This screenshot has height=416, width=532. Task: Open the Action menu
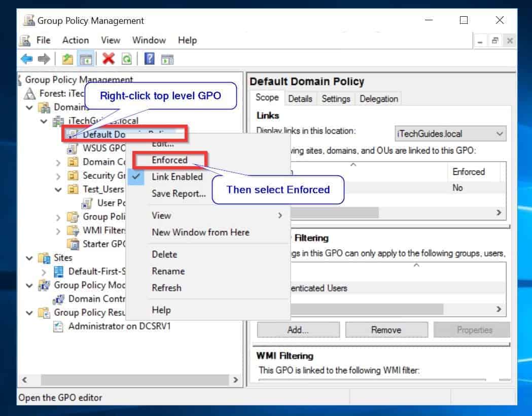75,40
